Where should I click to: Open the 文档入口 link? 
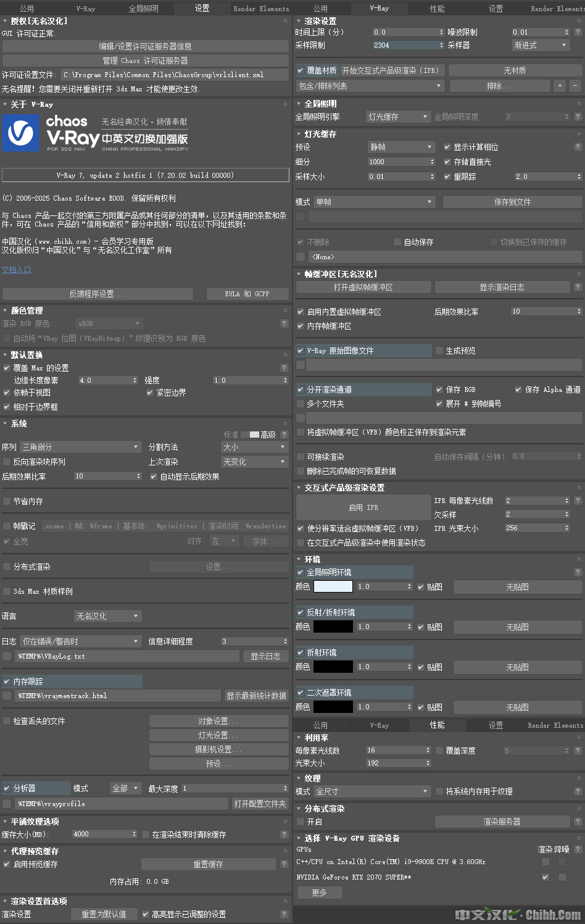[x=16, y=270]
